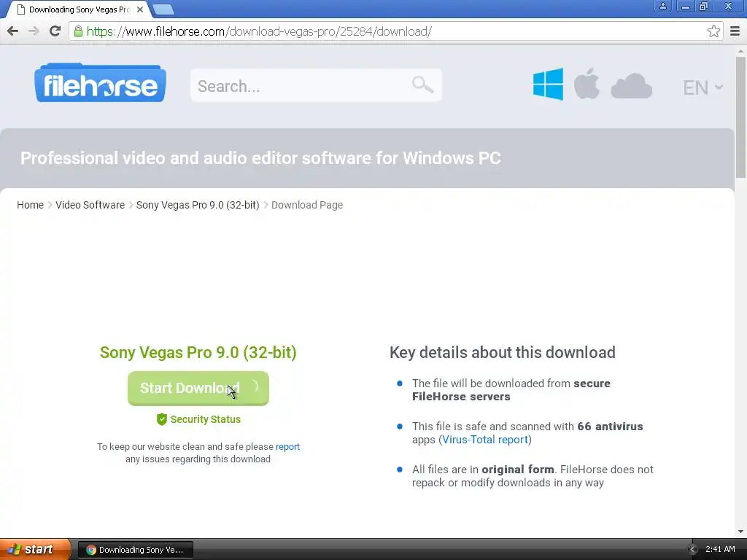This screenshot has height=560, width=747.
Task: Expand the system tray arrow
Action: (x=693, y=549)
